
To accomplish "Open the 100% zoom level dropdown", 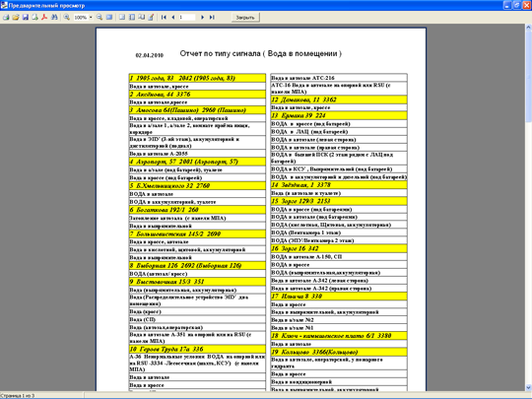I will pos(91,18).
